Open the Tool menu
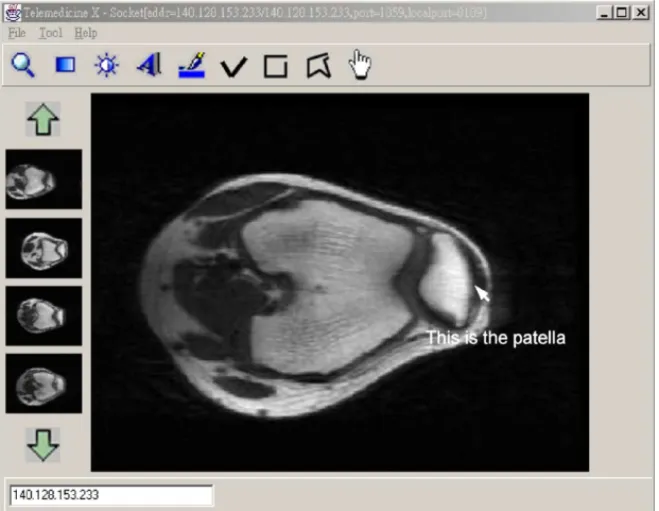659x511 pixels. (50, 33)
